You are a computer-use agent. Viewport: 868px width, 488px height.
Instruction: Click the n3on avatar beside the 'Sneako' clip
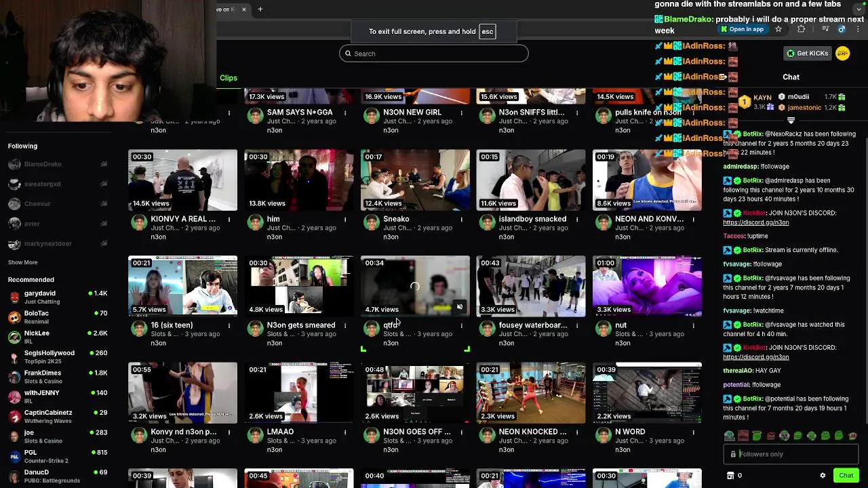[371, 223]
